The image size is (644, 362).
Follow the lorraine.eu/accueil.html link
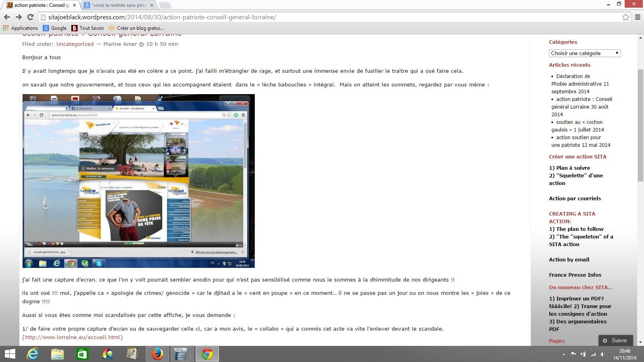click(72, 337)
